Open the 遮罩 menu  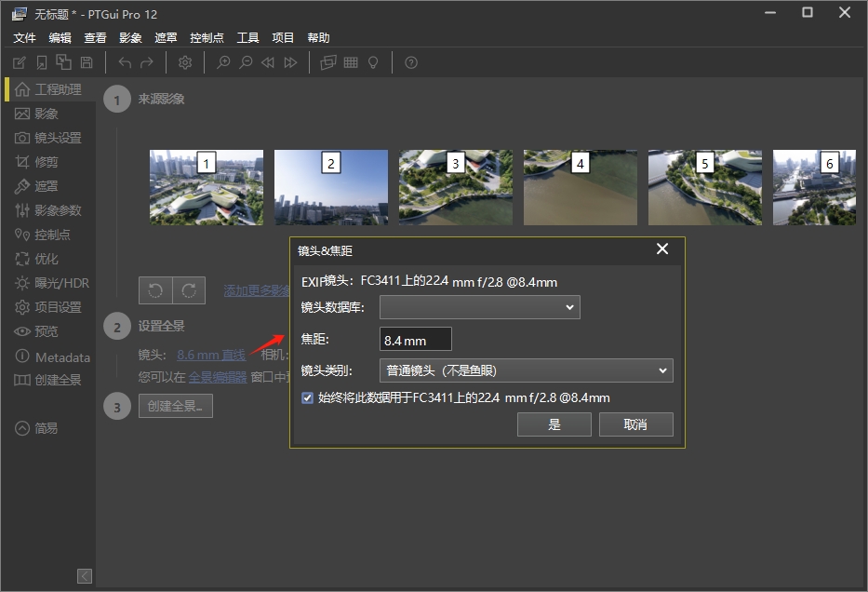(x=166, y=38)
